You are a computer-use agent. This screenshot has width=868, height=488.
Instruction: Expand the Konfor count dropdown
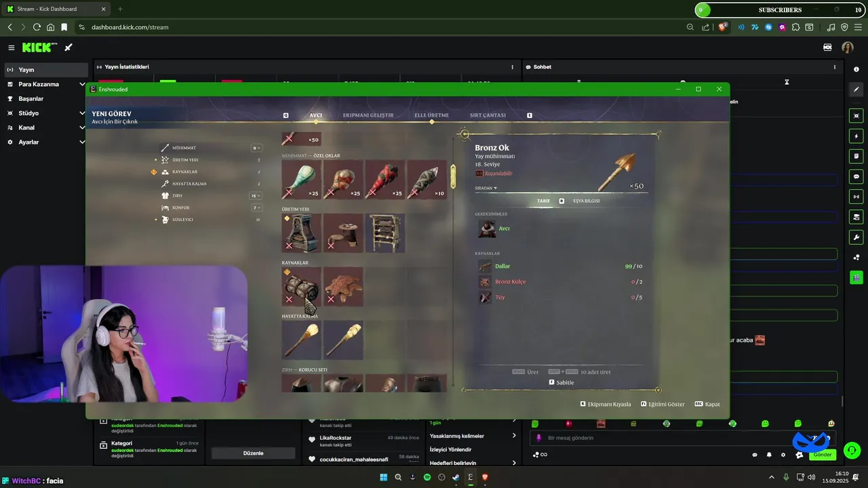256,207
